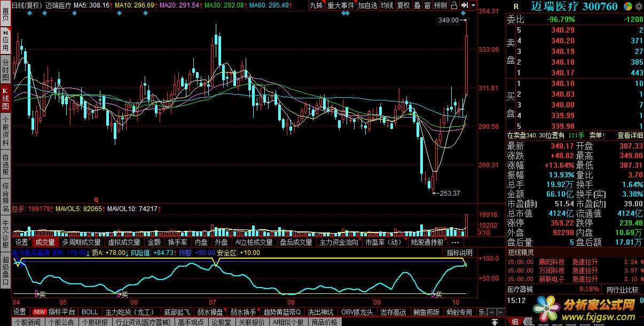Select 鲍鱼捞饭 indicator tab
The width and height of the screenshot is (644, 326).
pos(427,312)
